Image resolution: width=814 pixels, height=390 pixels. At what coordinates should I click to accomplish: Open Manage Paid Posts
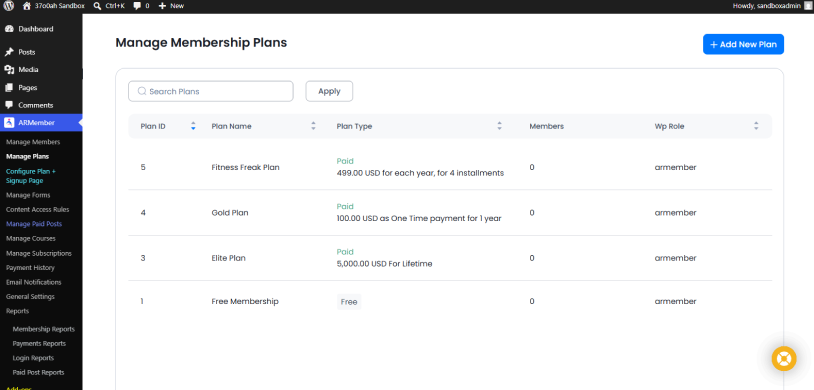click(x=34, y=224)
